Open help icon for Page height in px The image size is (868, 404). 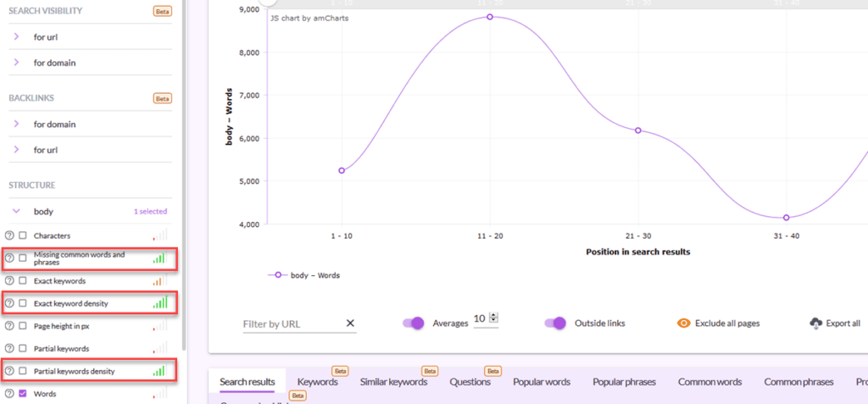(8, 327)
